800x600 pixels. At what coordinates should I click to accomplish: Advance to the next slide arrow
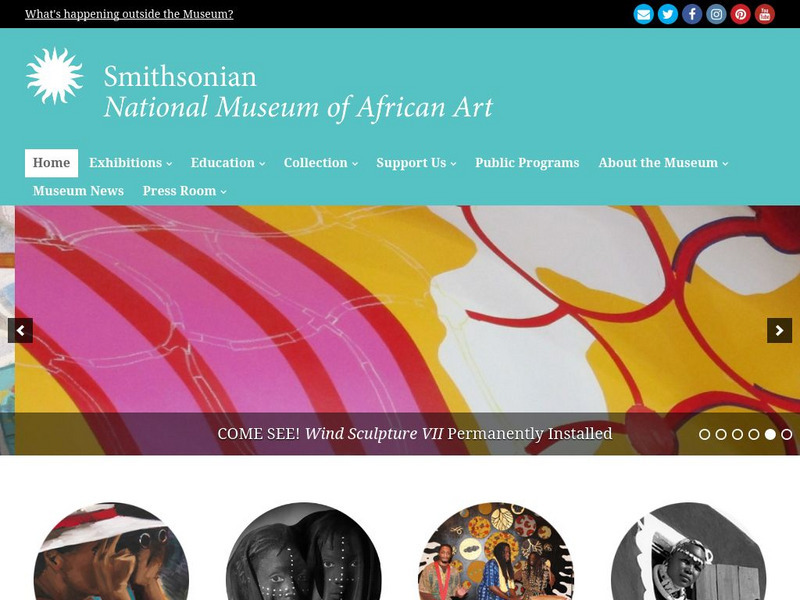[x=779, y=331]
